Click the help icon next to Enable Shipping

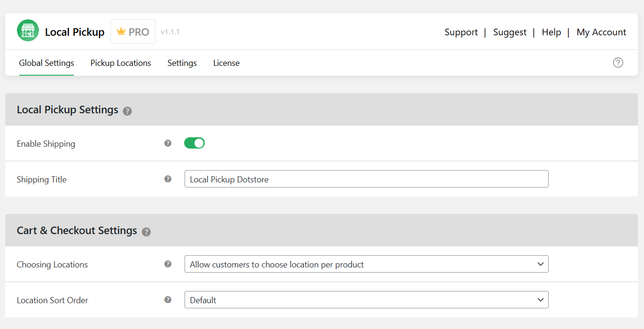168,143
